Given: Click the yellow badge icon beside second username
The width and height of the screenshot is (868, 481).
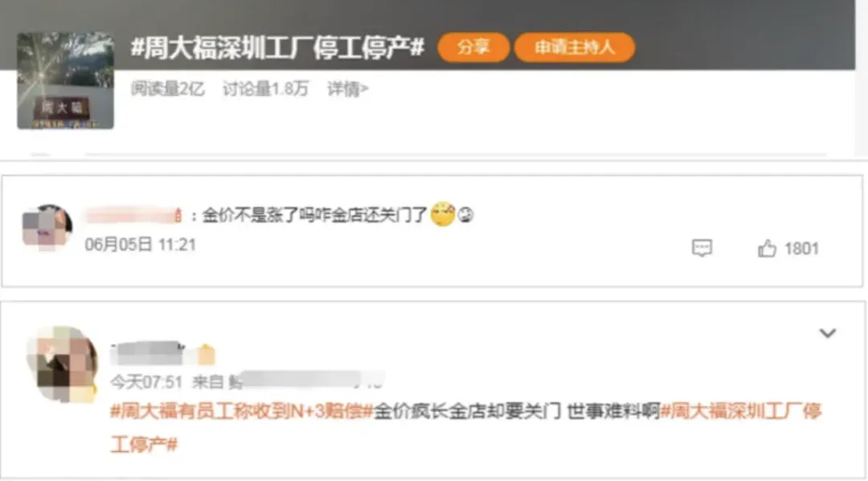Looking at the screenshot, I should [x=206, y=354].
